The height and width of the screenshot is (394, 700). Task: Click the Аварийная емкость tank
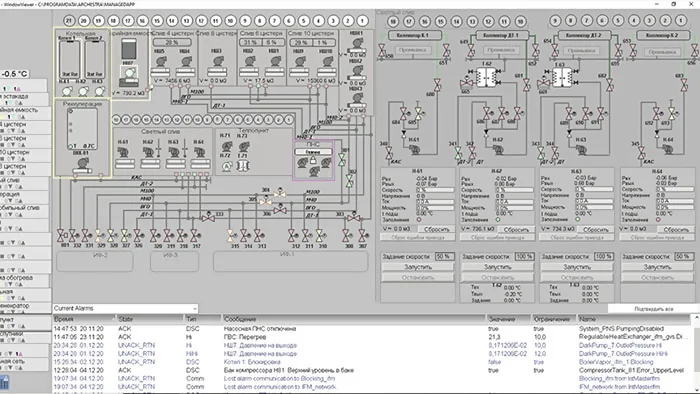click(129, 49)
